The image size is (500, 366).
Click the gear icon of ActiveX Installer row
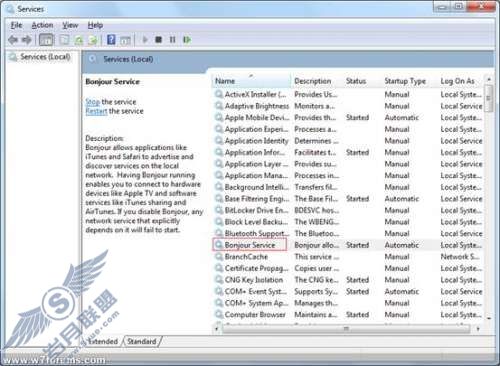(x=219, y=94)
